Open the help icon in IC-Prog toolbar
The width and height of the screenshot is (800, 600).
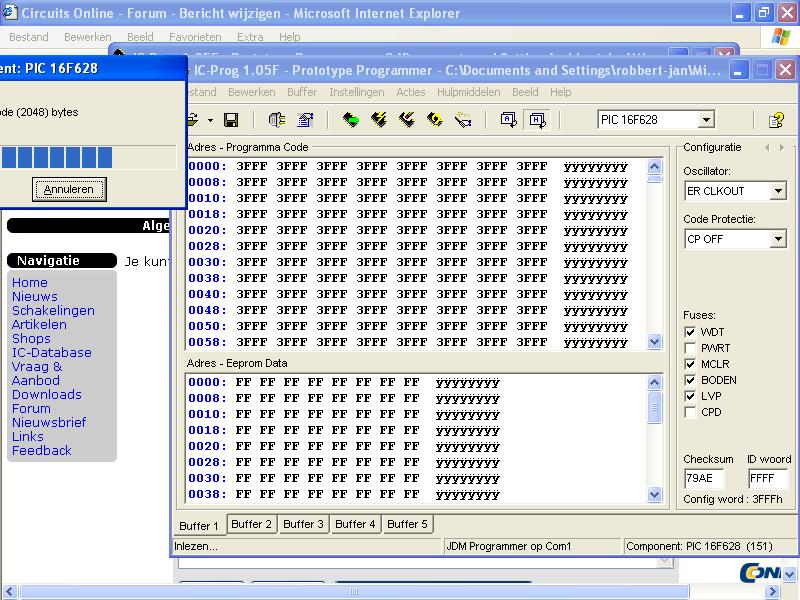point(776,120)
